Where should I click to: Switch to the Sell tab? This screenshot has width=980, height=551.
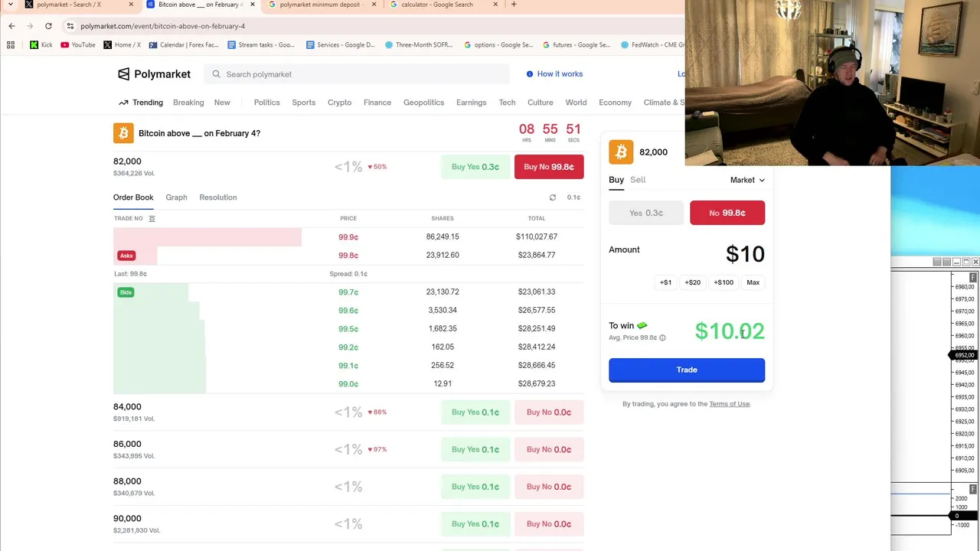coord(638,180)
